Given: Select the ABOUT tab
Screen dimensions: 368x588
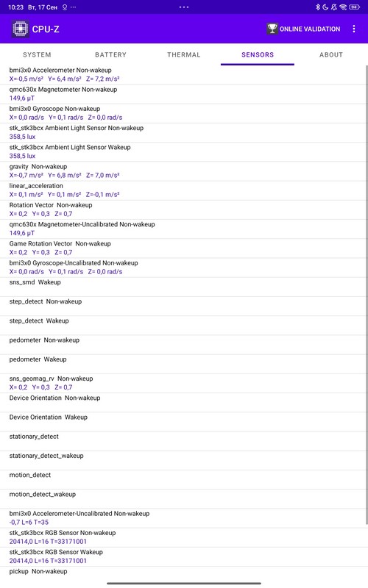Looking at the screenshot, I should [x=330, y=54].
